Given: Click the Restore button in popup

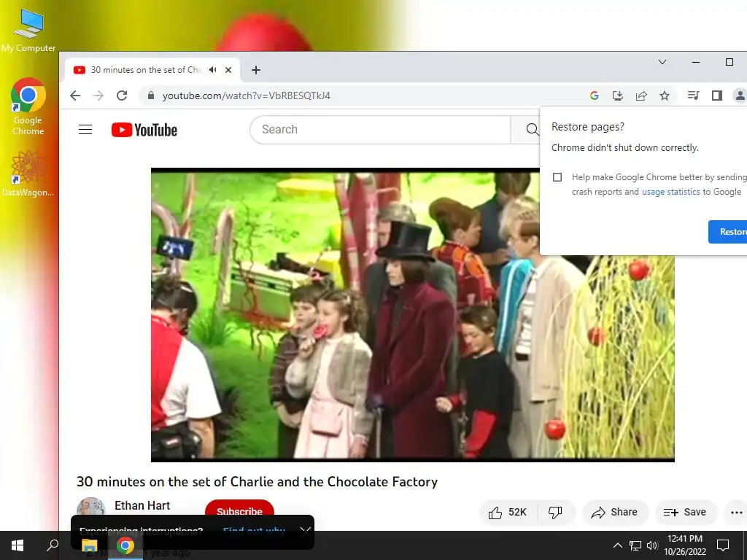Looking at the screenshot, I should (728, 232).
